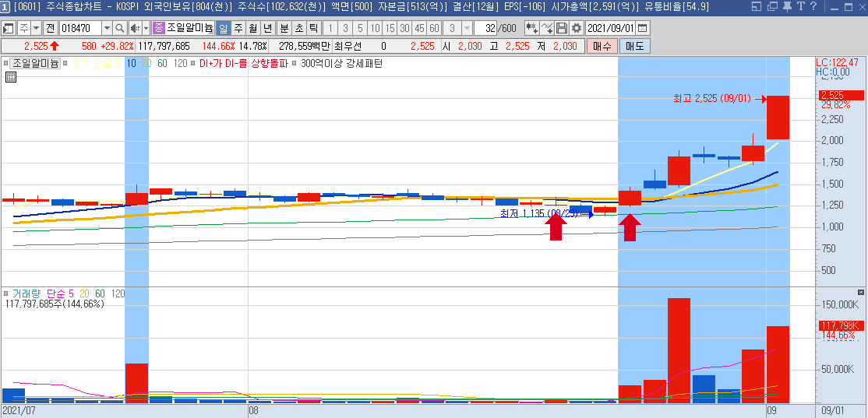
Task: Close the volume panel with x icon
Action: click(861, 291)
